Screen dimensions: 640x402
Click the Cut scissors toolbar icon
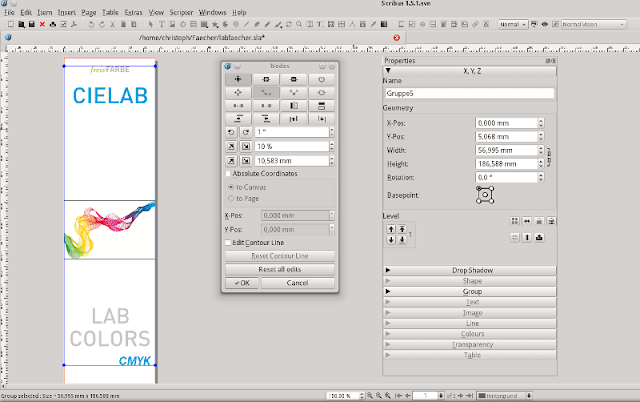(x=112, y=24)
